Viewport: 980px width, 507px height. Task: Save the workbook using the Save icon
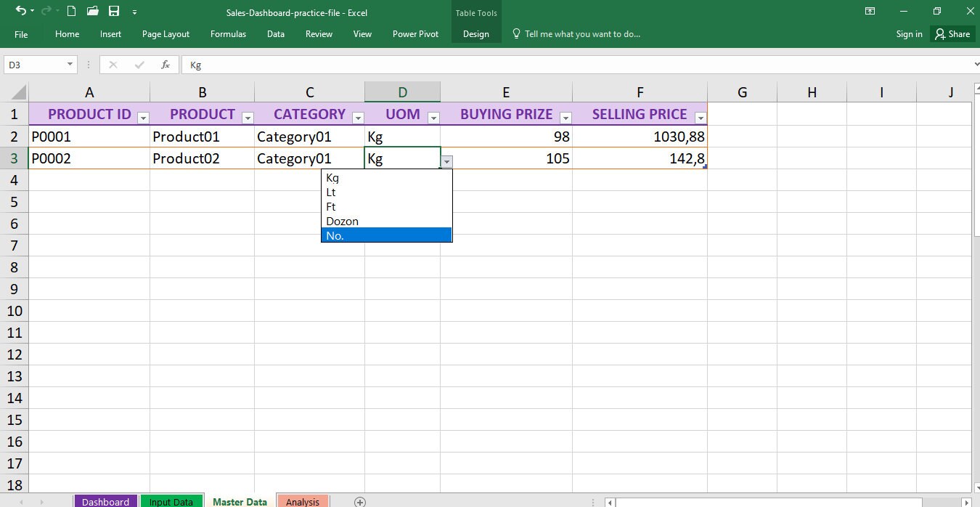click(x=113, y=11)
